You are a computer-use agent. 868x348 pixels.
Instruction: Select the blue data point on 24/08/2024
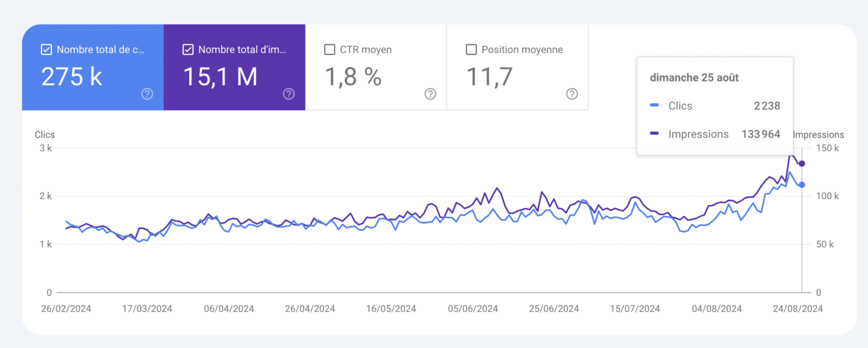[x=801, y=185]
